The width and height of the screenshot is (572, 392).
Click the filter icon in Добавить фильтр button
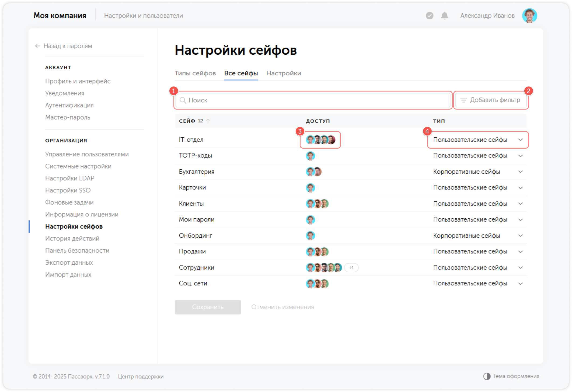[x=464, y=100]
